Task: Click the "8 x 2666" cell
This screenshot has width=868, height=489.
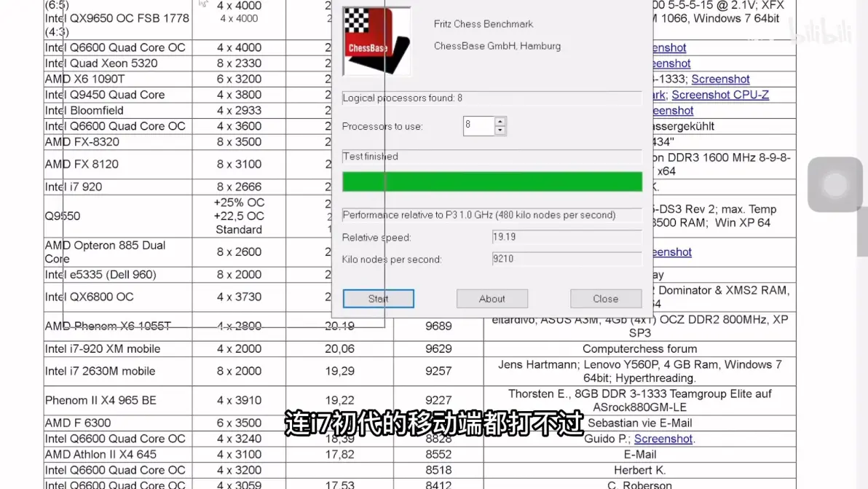Action: click(x=239, y=187)
